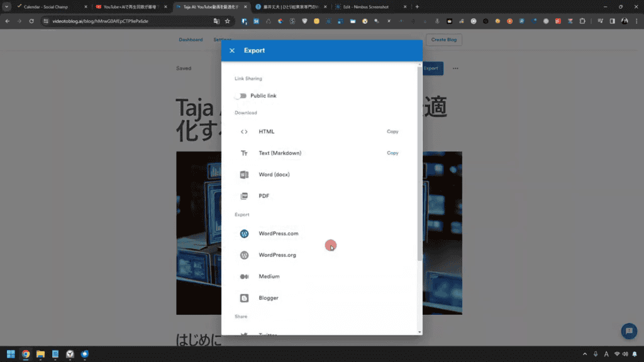
Task: Click the address bar URL
Action: (x=100, y=21)
